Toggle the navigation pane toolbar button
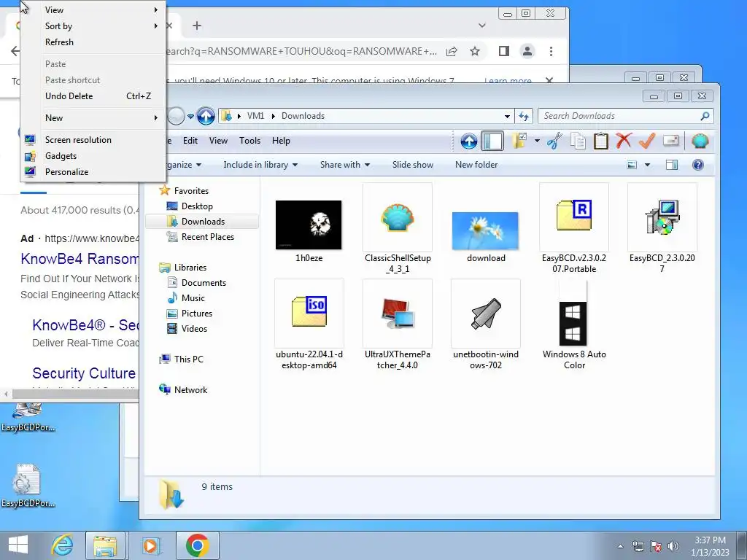This screenshot has height=560, width=747. (x=492, y=141)
